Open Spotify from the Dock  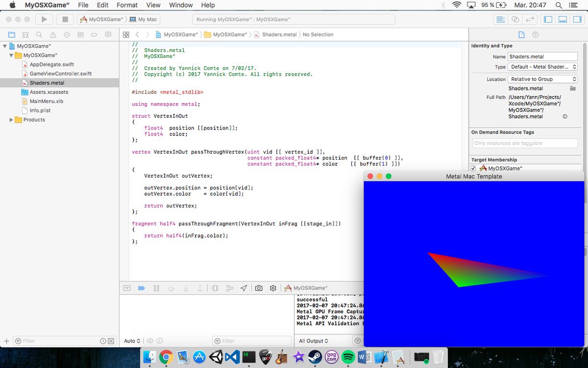(x=347, y=357)
